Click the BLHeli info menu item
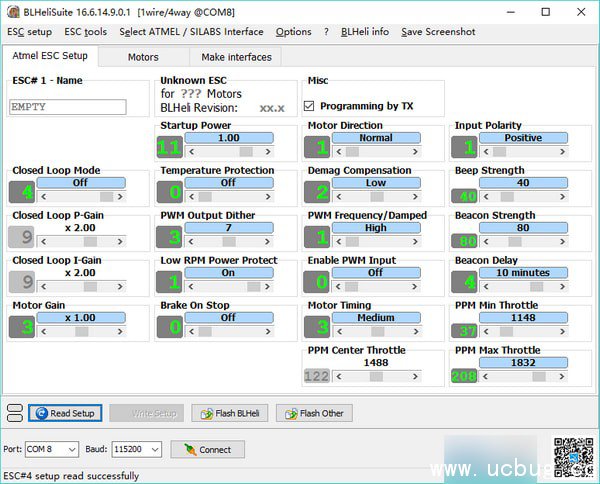The height and width of the screenshot is (484, 600). (x=365, y=32)
